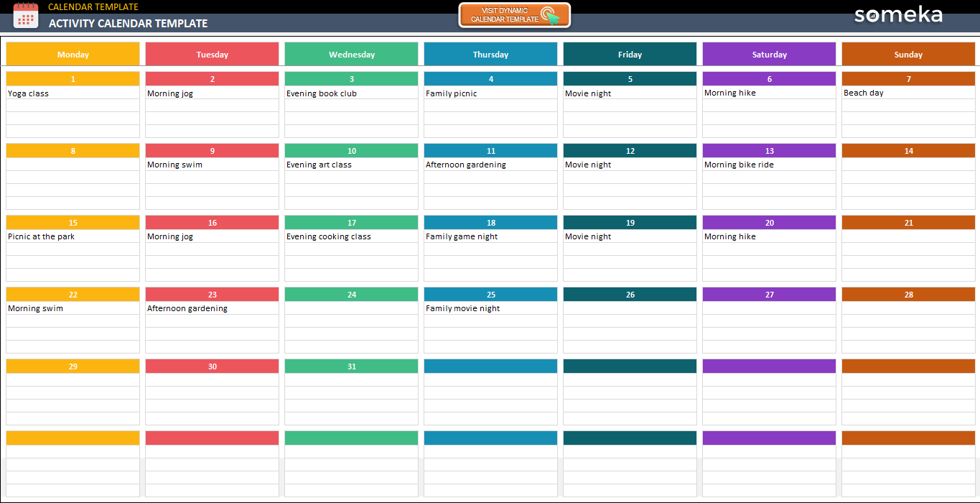Screen dimensions: 980x503
Task: Click the Thursday column header
Action: [490, 54]
